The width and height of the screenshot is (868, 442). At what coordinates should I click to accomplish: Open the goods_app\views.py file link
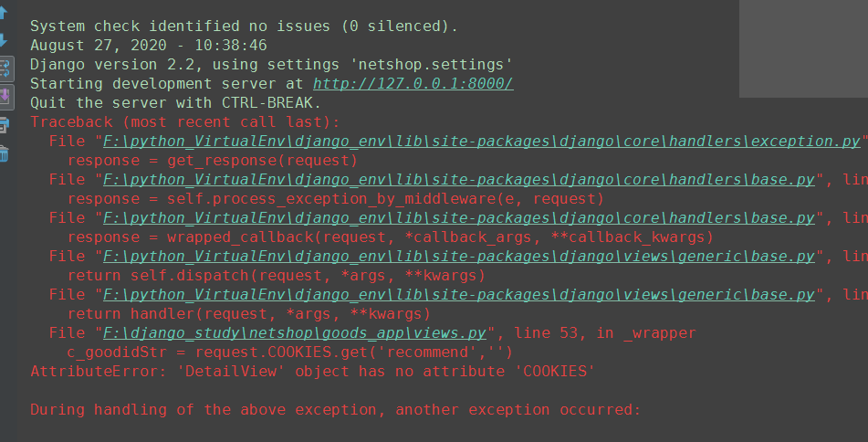(x=295, y=333)
